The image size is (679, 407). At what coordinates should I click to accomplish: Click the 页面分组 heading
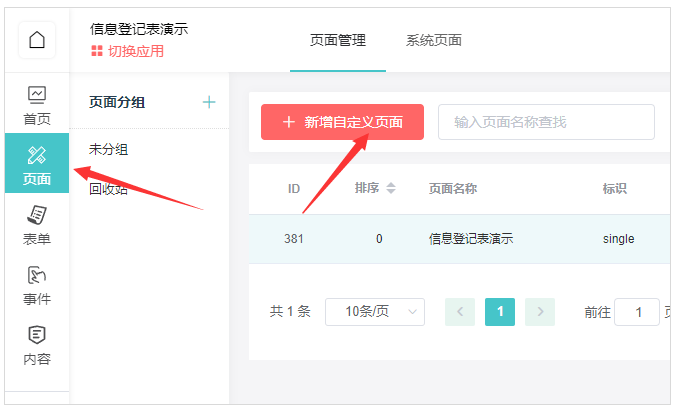pos(117,103)
